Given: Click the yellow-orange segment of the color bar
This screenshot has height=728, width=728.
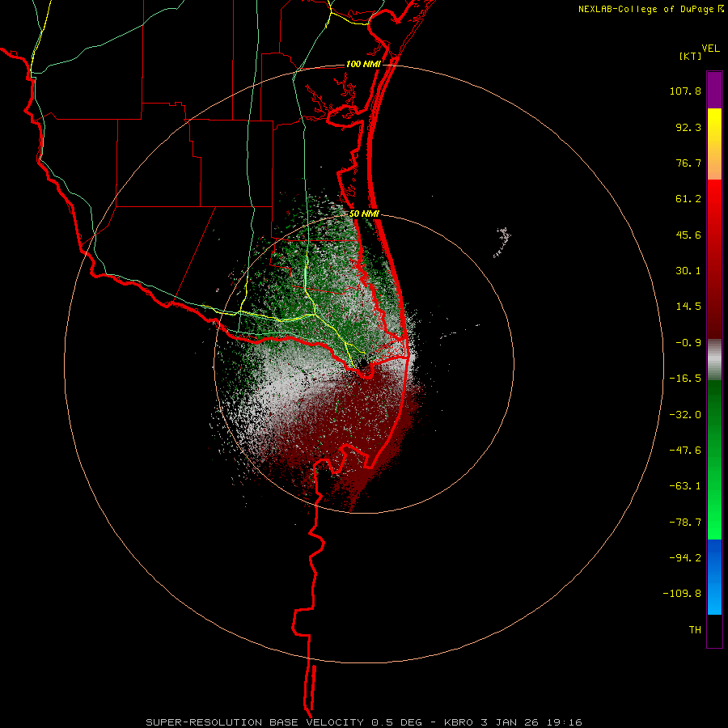Looking at the screenshot, I should 714,144.
